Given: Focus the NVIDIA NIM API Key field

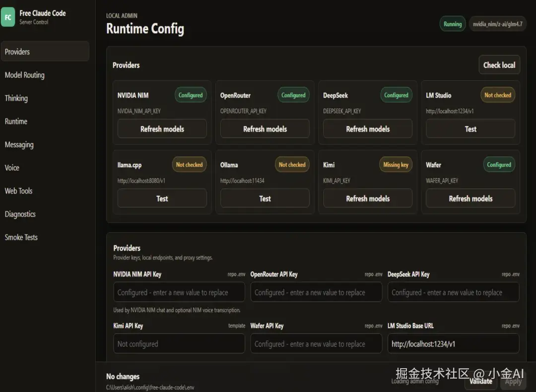Looking at the screenshot, I should [x=179, y=292].
